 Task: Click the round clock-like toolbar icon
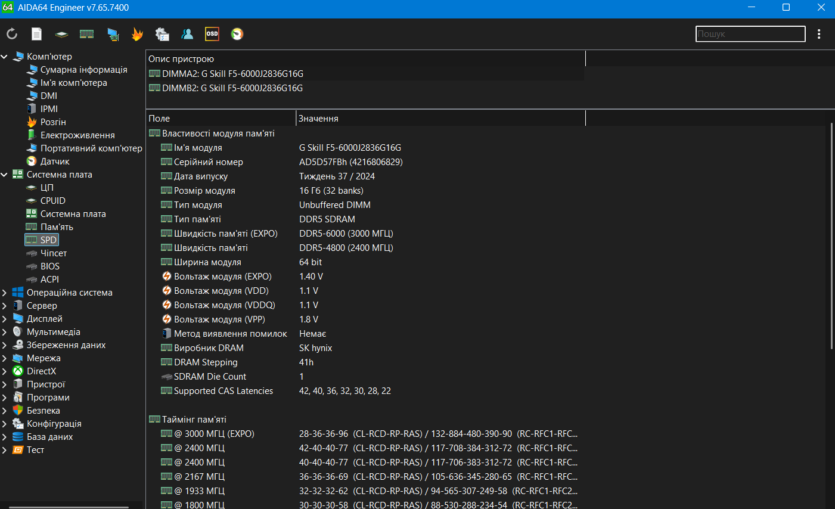point(237,34)
